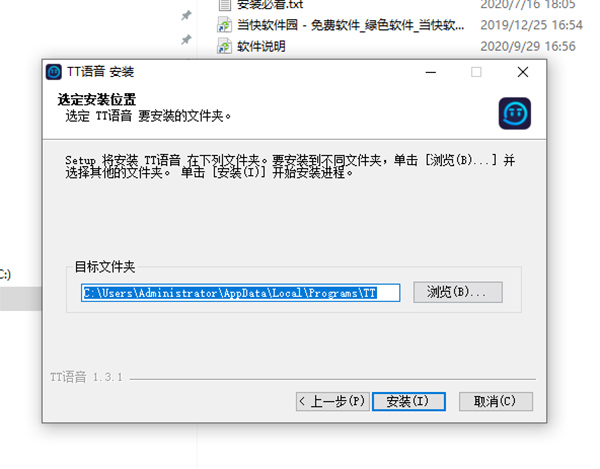Select the 软件说明 shortcut file icon
The width and height of the screenshot is (600, 469).
tap(224, 46)
